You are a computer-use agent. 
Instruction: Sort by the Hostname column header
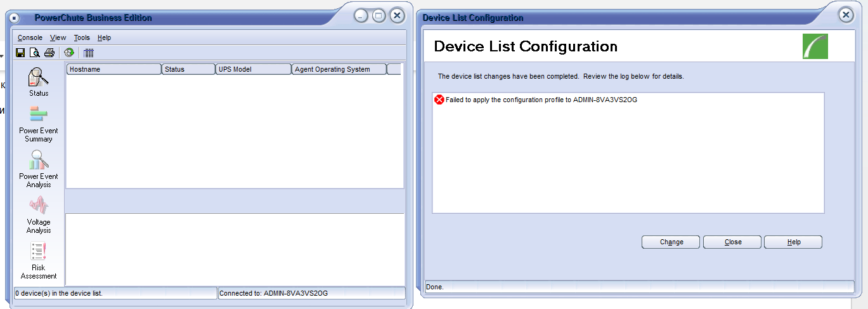pyautogui.click(x=114, y=69)
